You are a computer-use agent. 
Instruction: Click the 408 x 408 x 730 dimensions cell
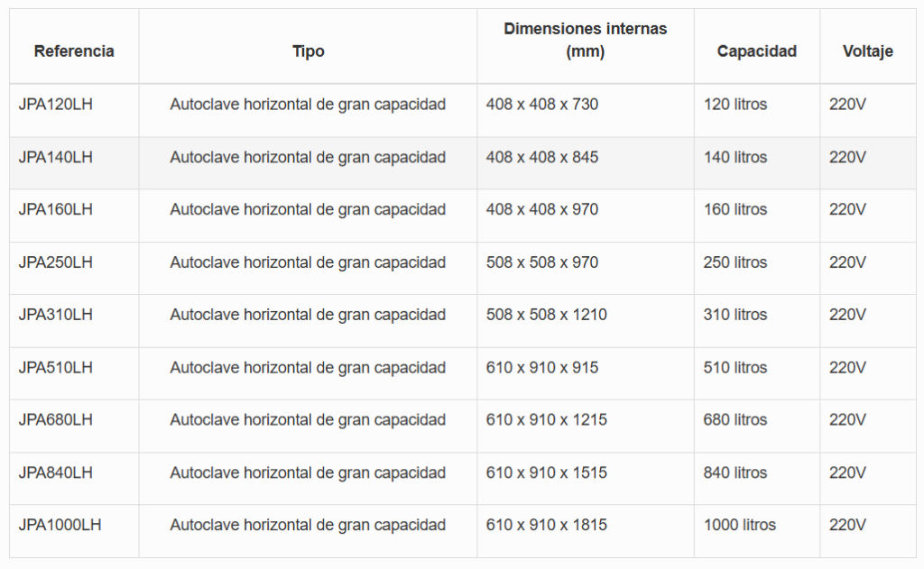click(x=541, y=105)
